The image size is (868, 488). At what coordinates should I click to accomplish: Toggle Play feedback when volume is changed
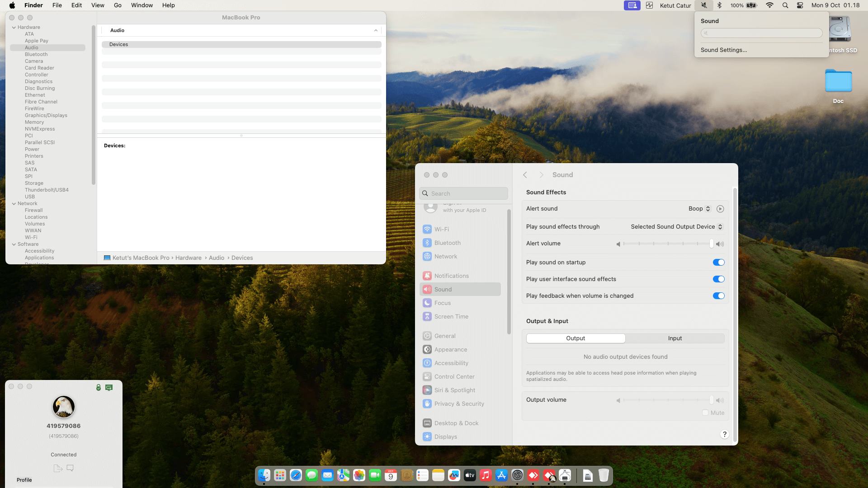[x=718, y=296]
